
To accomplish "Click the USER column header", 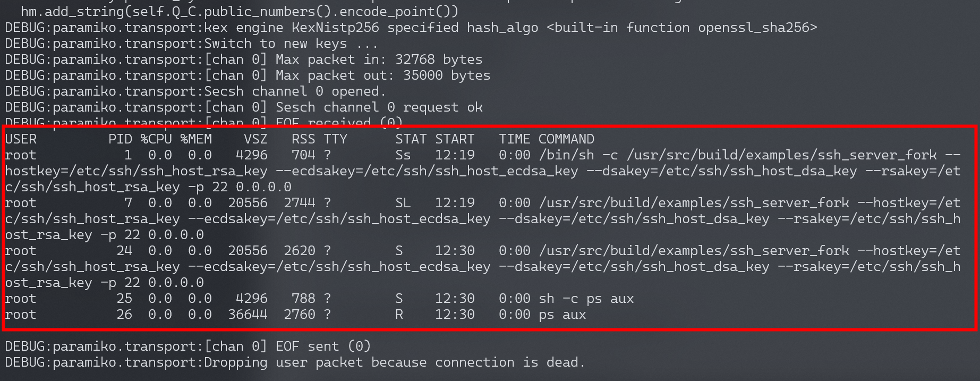I will (x=21, y=139).
